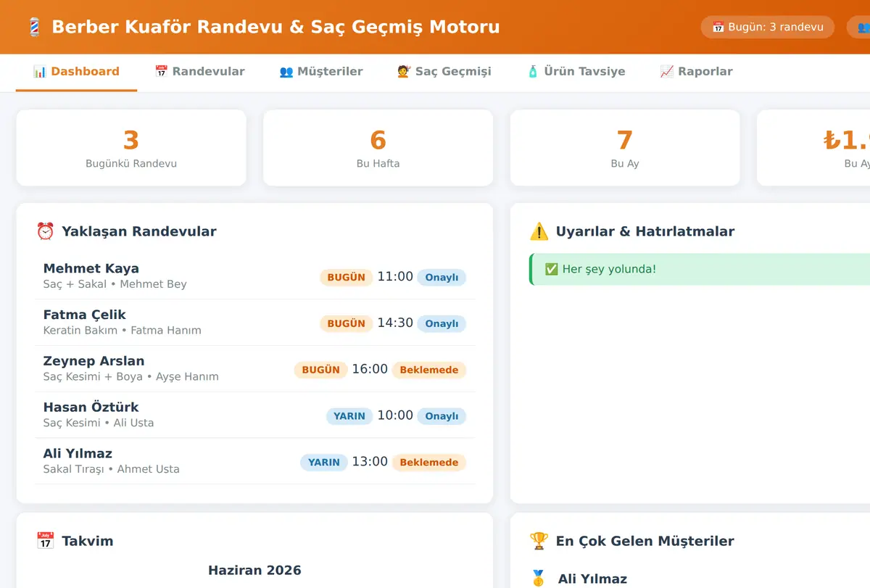Open Fatma Çelik's appointment
This screenshot has height=588, width=870.
pyautogui.click(x=255, y=323)
